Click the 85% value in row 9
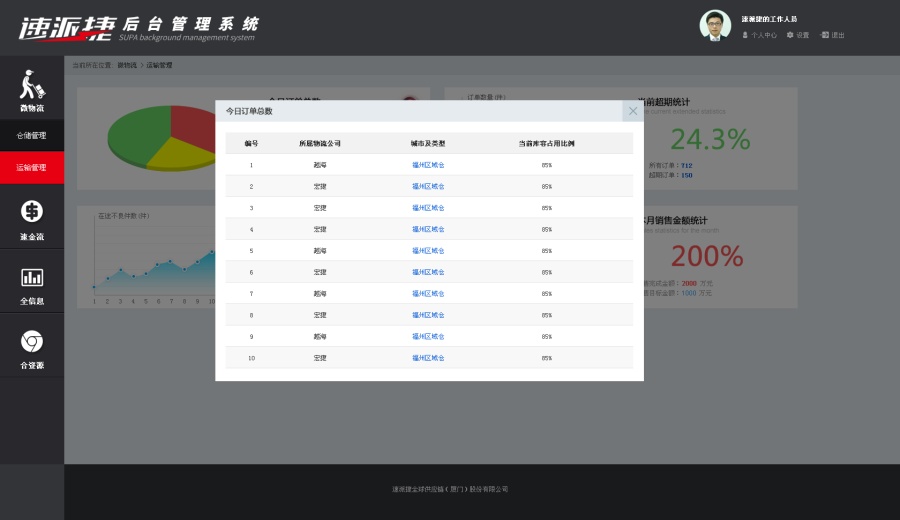Screen dimensions: 900x520 [x=546, y=337]
